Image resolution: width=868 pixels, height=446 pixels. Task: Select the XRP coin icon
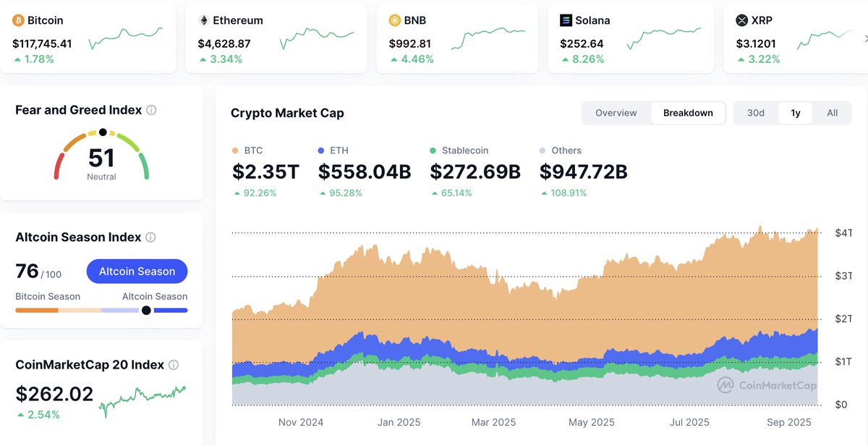tap(741, 20)
